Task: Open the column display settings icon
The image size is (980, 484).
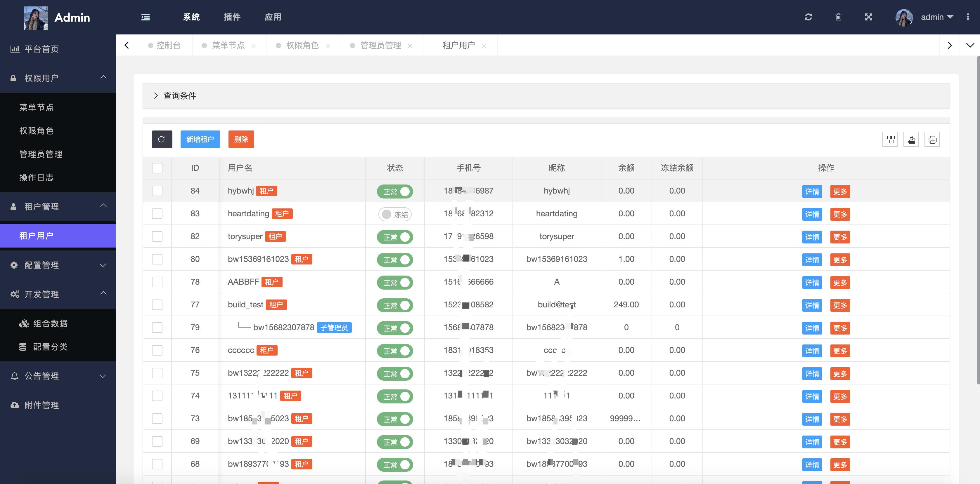Action: tap(890, 139)
